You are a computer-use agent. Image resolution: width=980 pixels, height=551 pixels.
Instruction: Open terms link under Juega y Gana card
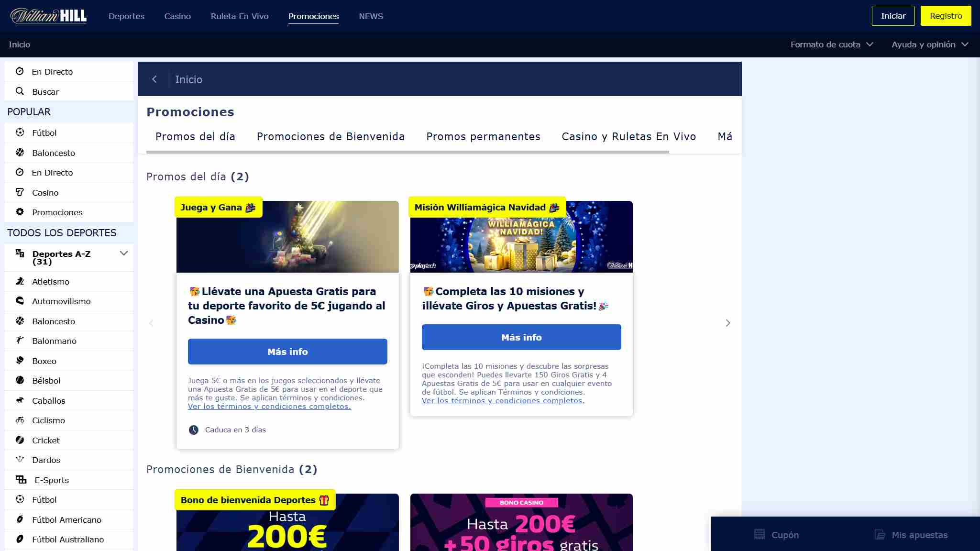click(x=269, y=407)
